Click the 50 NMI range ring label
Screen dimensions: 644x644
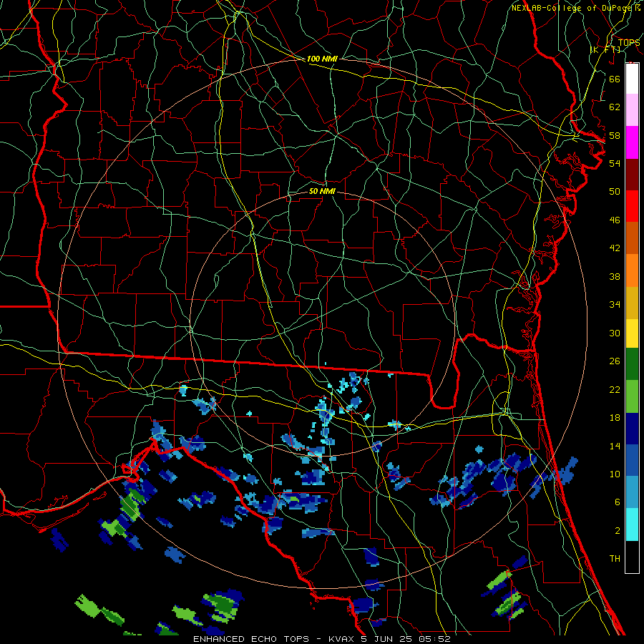tap(322, 192)
